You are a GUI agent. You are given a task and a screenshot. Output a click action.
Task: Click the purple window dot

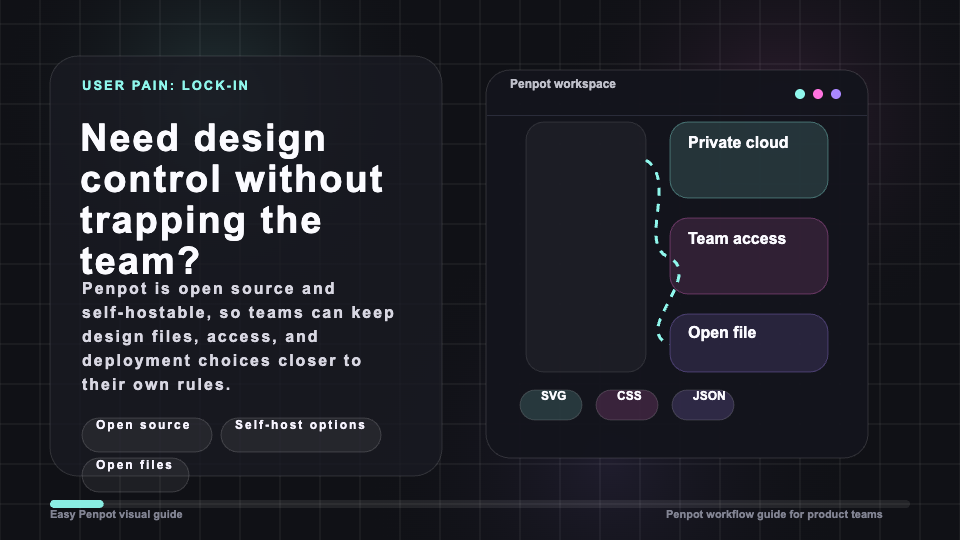coord(836,94)
